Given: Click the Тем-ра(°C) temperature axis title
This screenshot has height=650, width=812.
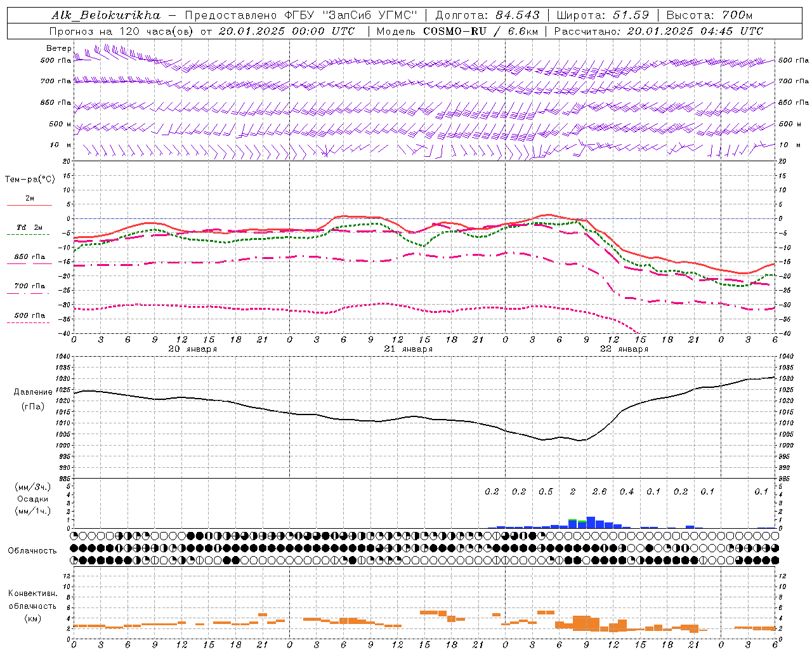Looking at the screenshot, I should 30,180.
